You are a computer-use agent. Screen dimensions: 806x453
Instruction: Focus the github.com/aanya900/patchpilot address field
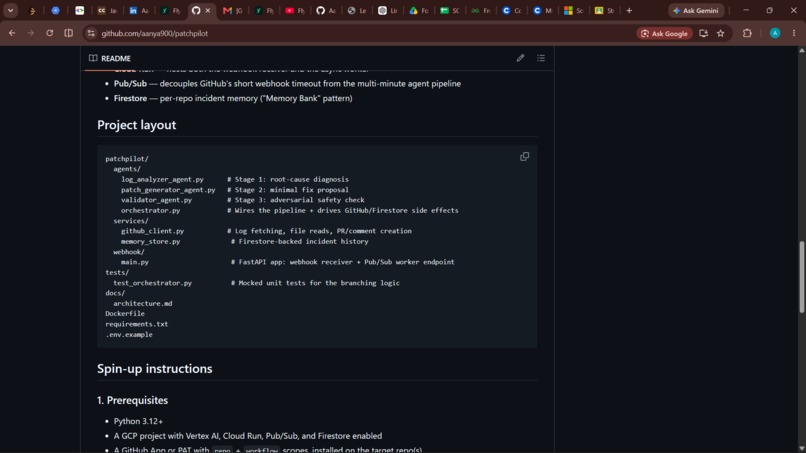click(360, 33)
